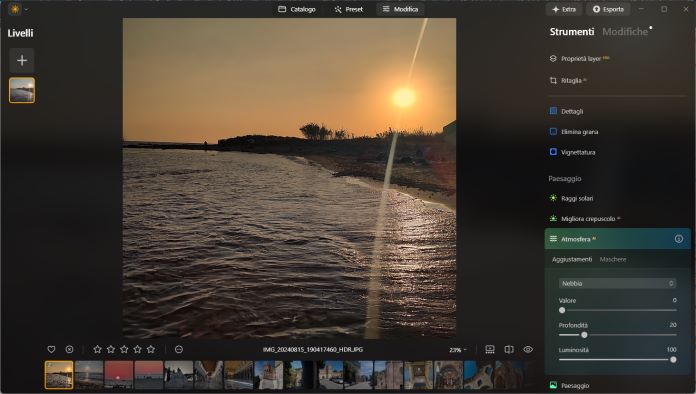Click the Profondità value 20
Screen dimensions: 696x394
pos(673,325)
